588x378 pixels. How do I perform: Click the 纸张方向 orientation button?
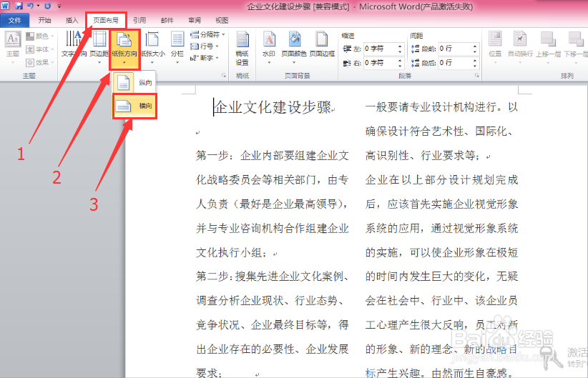[x=124, y=49]
